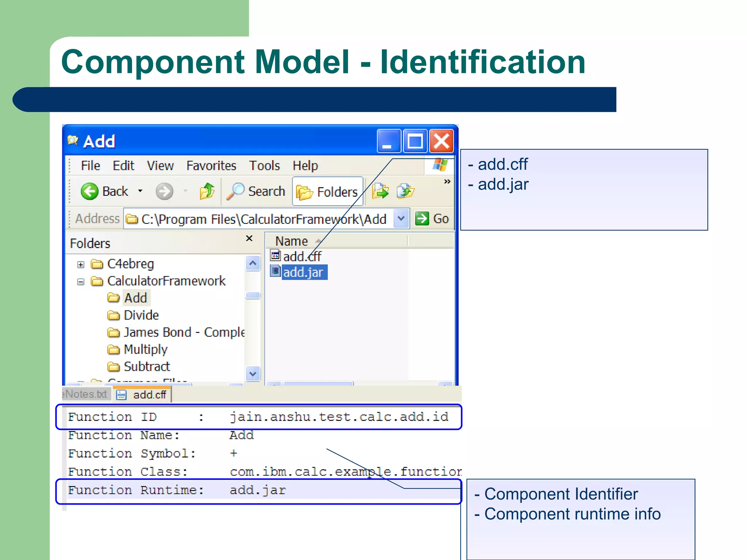Toggle the Folders pane button
Screen dimensions: 747x560
click(x=327, y=192)
